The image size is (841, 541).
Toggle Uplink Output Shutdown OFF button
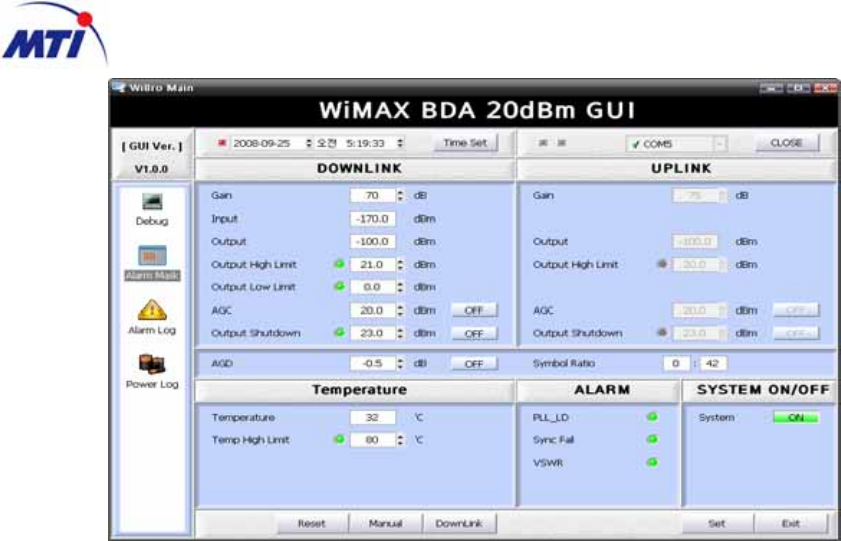pyautogui.click(x=796, y=334)
